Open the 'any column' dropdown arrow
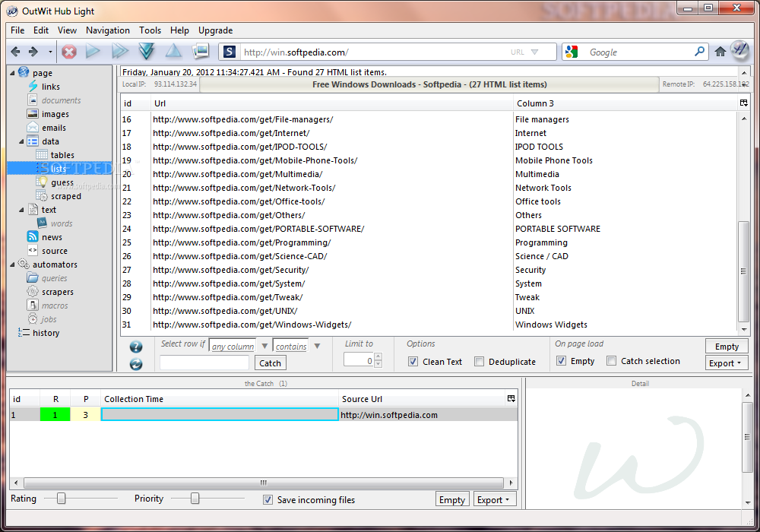This screenshot has width=760, height=532. click(x=264, y=346)
